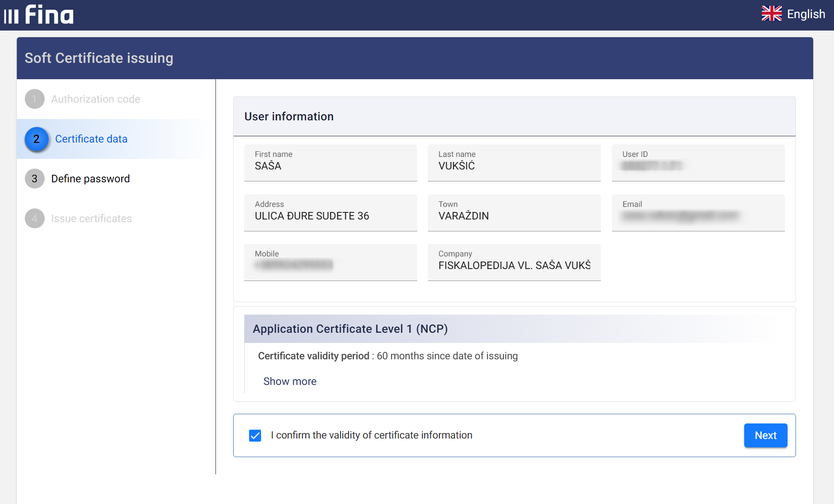The width and height of the screenshot is (834, 504).
Task: Expand Show more certificate details
Action: coord(289,381)
